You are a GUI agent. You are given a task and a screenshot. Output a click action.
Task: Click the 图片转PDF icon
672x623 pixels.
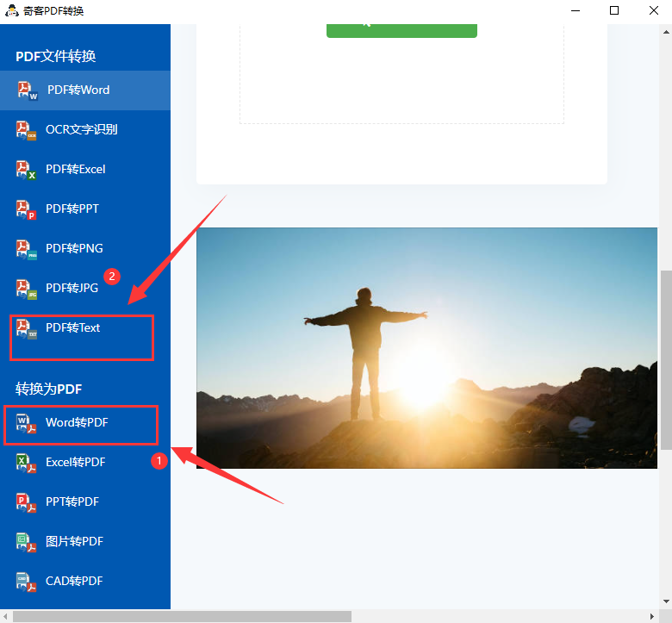[26, 542]
